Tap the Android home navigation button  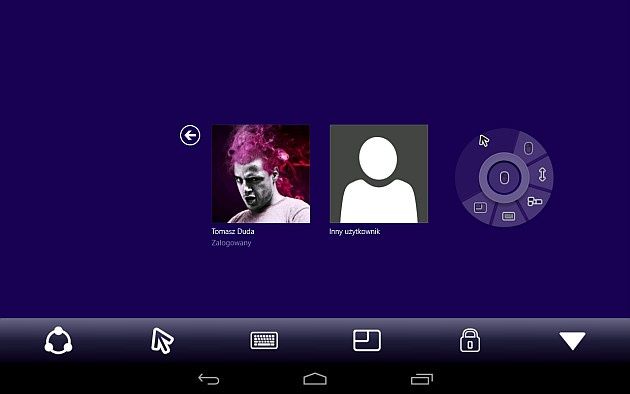click(x=315, y=379)
